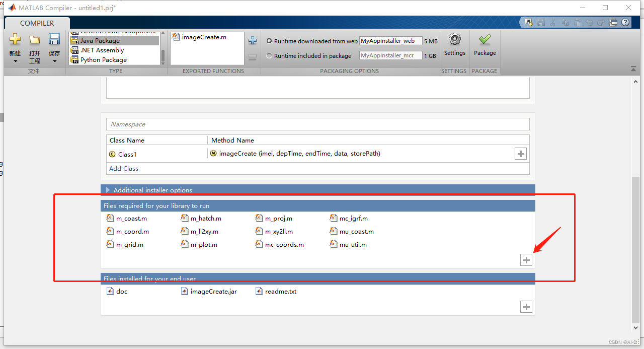Switch to the COMPILER tab
644x349 pixels.
pyautogui.click(x=37, y=23)
